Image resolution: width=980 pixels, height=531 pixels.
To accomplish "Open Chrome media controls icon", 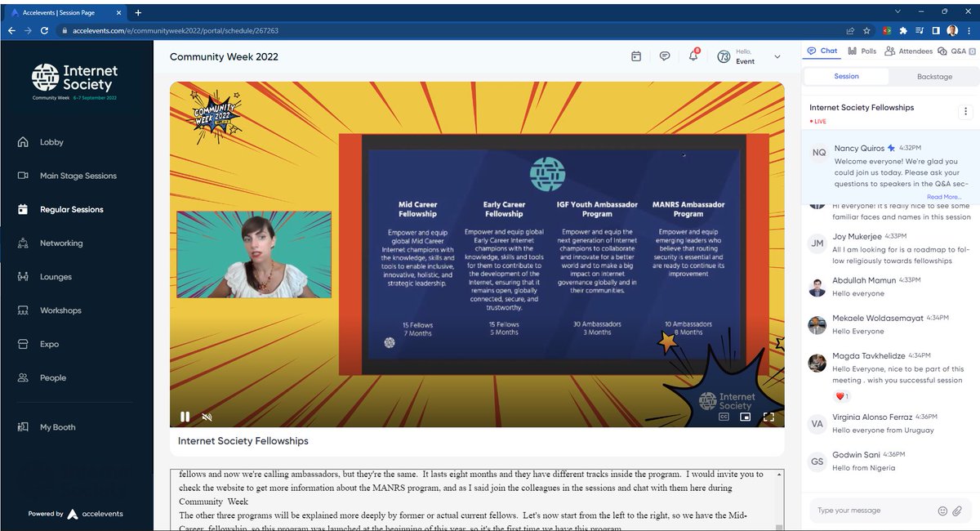I will 920,30.
